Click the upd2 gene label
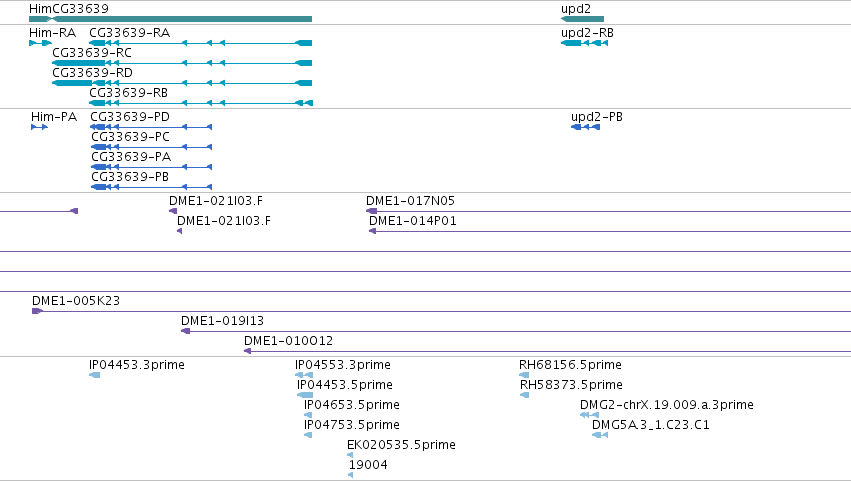851x481 pixels. pyautogui.click(x=576, y=9)
